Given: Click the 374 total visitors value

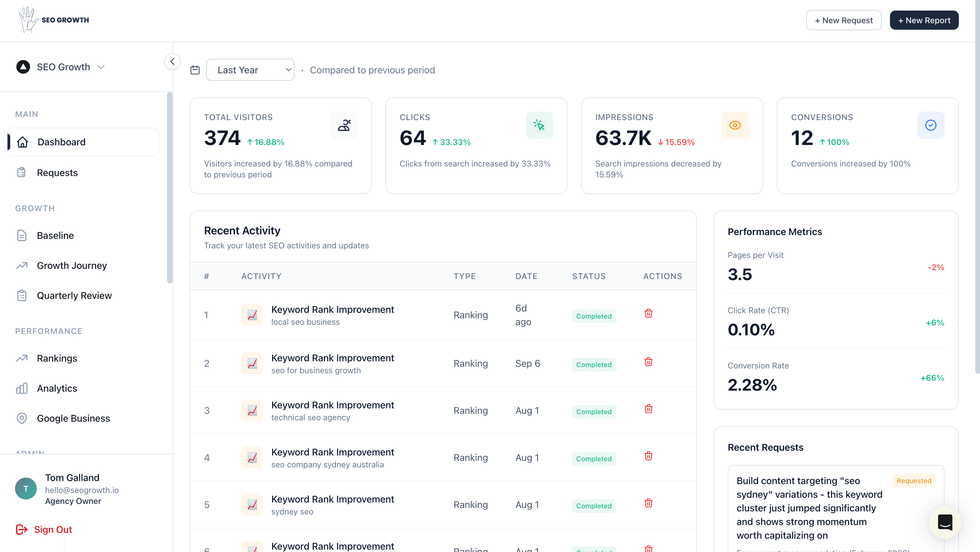Looking at the screenshot, I should tap(222, 138).
